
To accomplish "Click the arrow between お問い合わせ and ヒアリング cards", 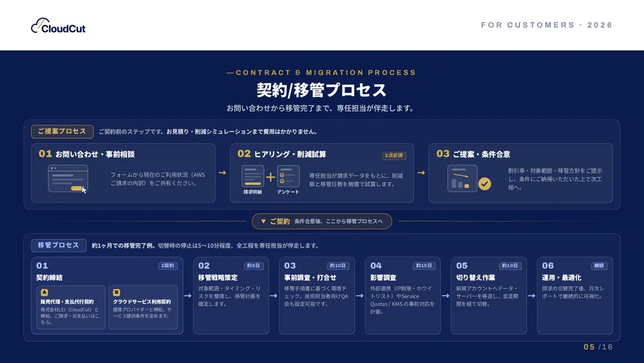I will (222, 173).
